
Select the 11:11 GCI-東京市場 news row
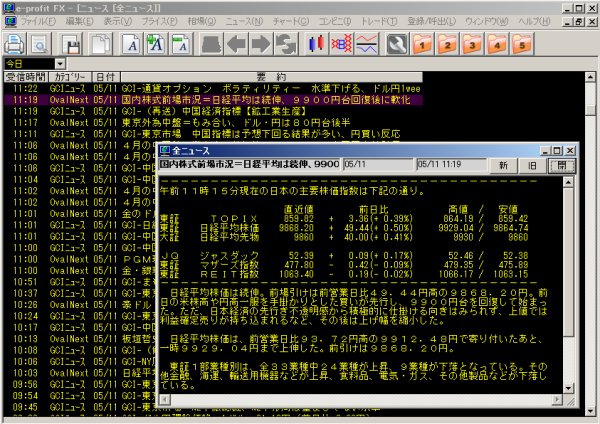coord(213,134)
